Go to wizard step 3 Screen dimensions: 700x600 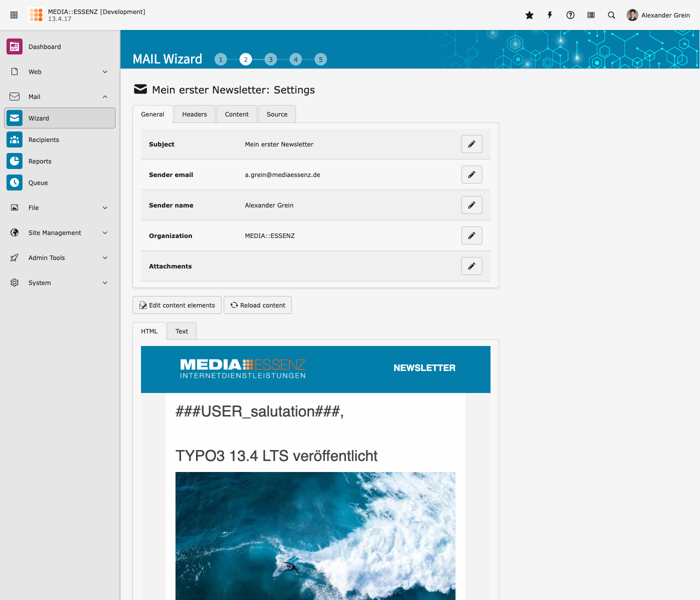pyautogui.click(x=270, y=59)
